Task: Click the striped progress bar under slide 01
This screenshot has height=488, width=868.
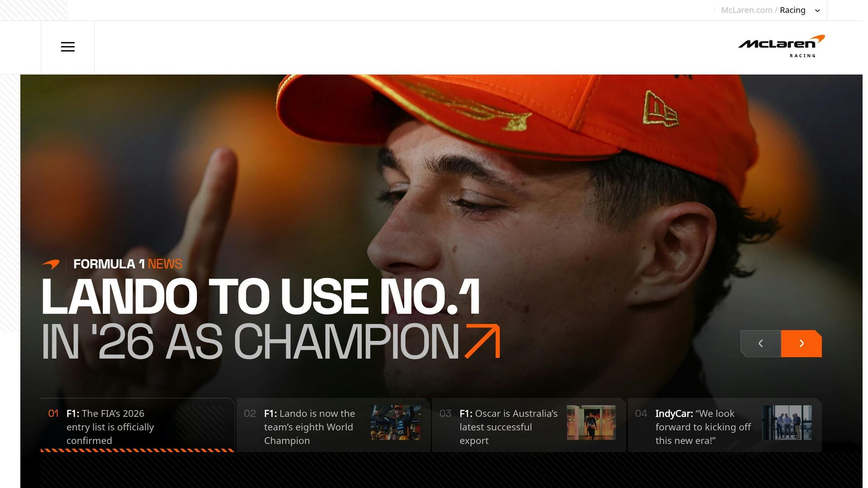Action: coord(137,450)
